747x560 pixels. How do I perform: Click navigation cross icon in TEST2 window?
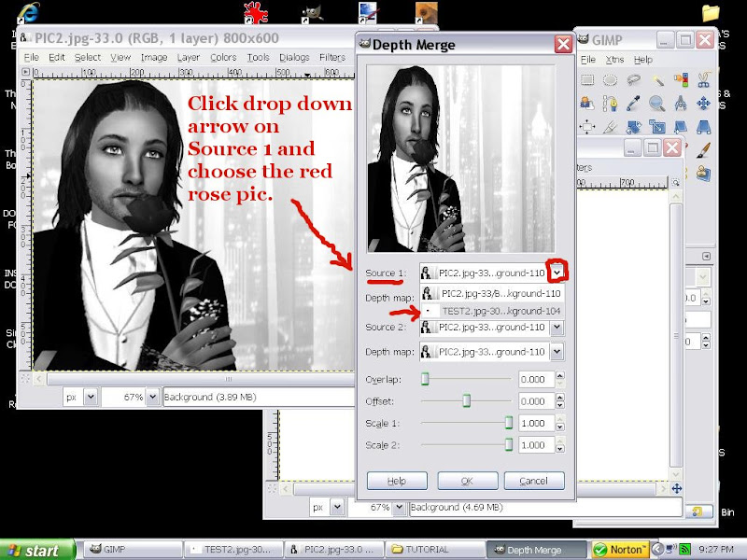[x=676, y=488]
